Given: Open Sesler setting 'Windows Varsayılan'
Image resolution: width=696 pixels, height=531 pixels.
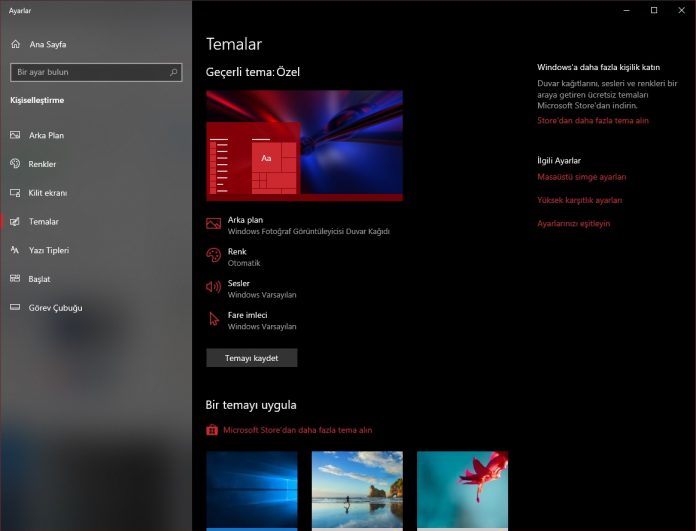Looking at the screenshot, I should [251, 289].
